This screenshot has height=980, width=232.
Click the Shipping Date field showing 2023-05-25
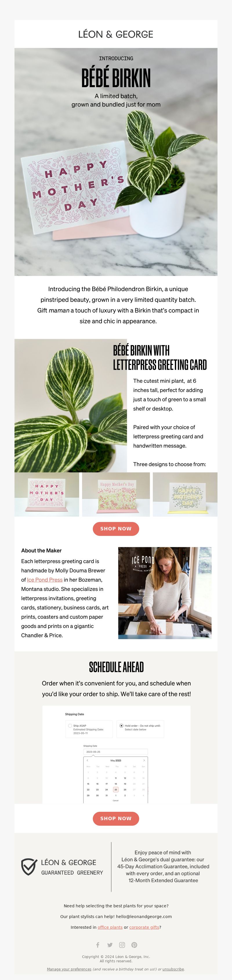tap(115, 752)
